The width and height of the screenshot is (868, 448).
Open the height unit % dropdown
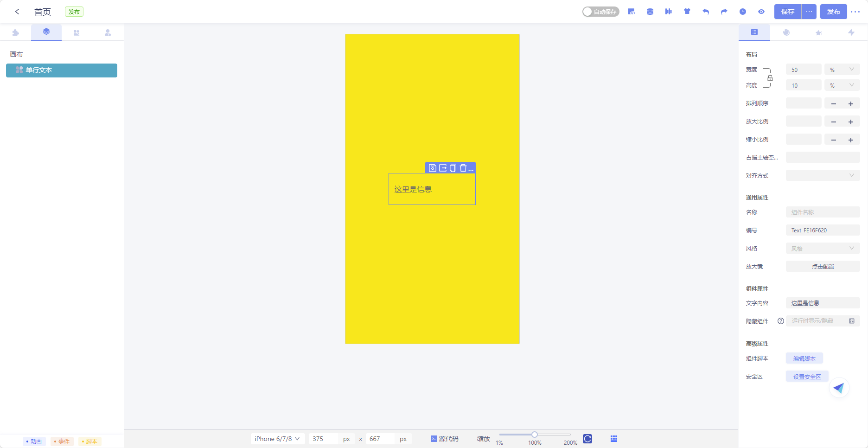pyautogui.click(x=842, y=85)
